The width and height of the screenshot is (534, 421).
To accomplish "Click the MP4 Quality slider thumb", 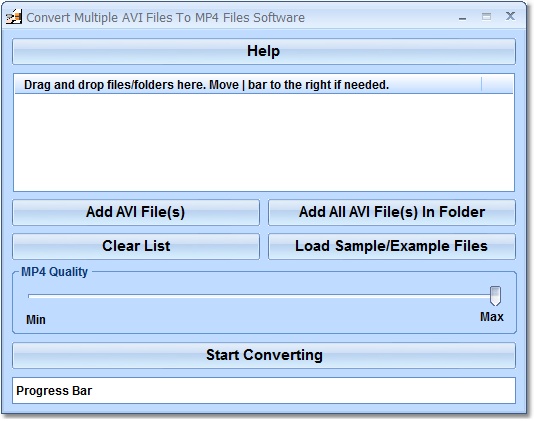I will click(x=495, y=296).
